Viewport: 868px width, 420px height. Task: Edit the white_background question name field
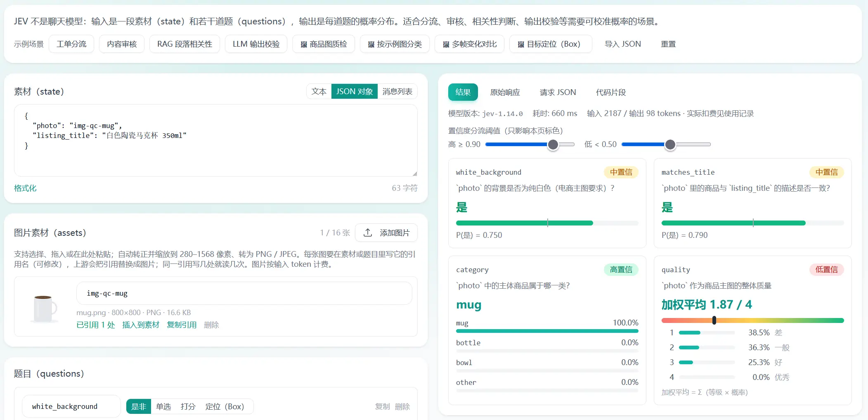point(71,406)
